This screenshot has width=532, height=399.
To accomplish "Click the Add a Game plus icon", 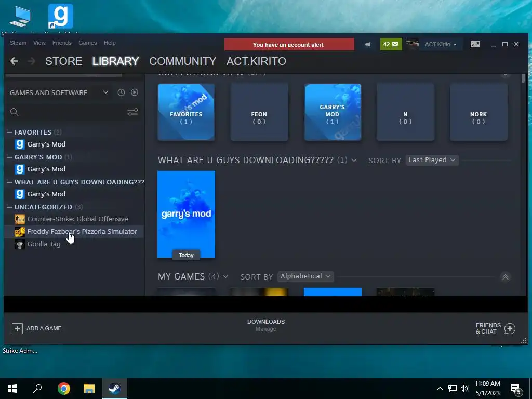I will pyautogui.click(x=17, y=328).
